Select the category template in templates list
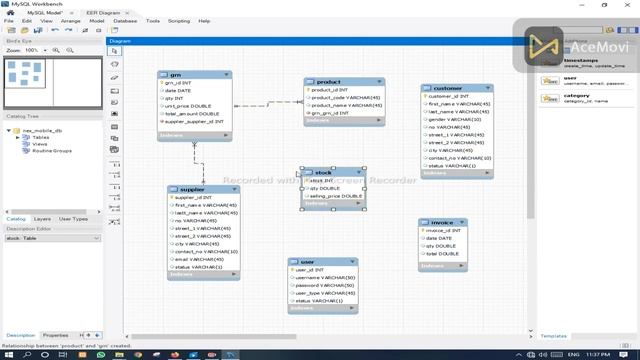640x360 pixels. [x=586, y=98]
